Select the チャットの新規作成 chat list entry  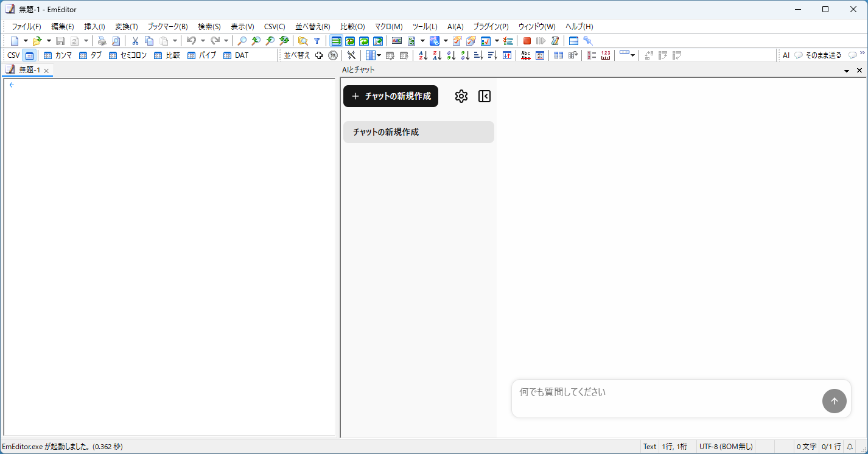tap(419, 132)
